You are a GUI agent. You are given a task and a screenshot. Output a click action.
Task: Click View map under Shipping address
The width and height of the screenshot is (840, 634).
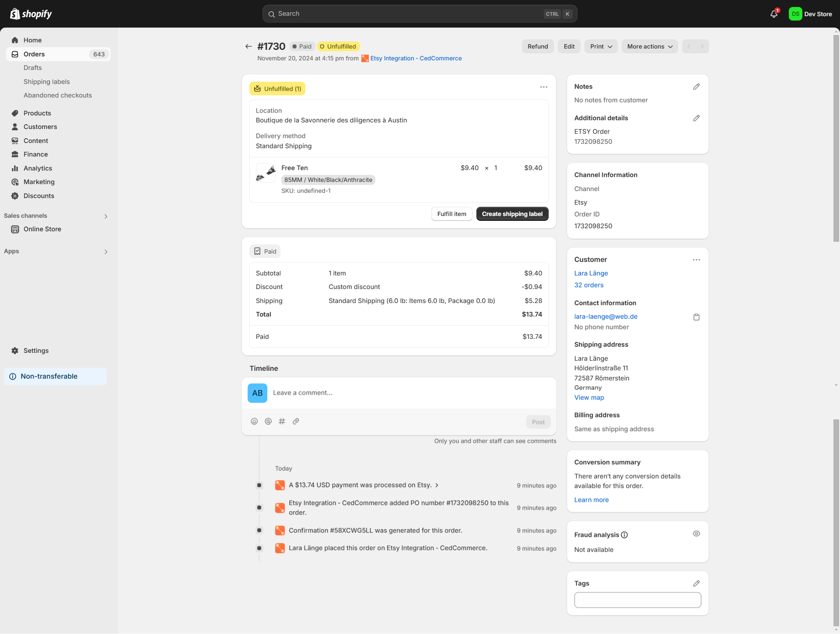click(x=589, y=397)
